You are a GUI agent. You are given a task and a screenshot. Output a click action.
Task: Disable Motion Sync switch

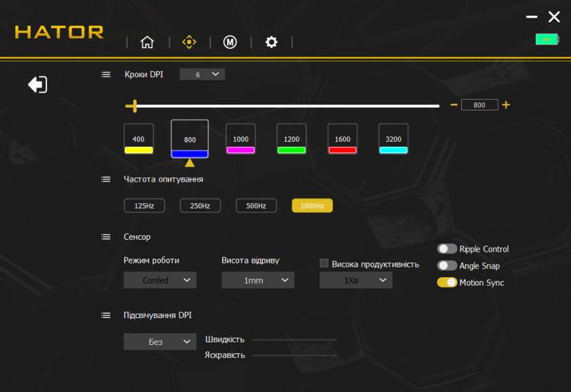[x=447, y=282]
